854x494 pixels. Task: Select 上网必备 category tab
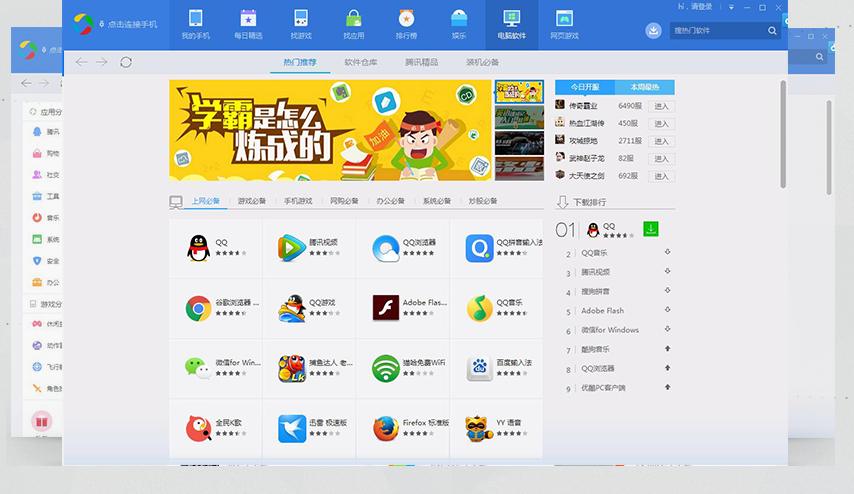pyautogui.click(x=206, y=201)
